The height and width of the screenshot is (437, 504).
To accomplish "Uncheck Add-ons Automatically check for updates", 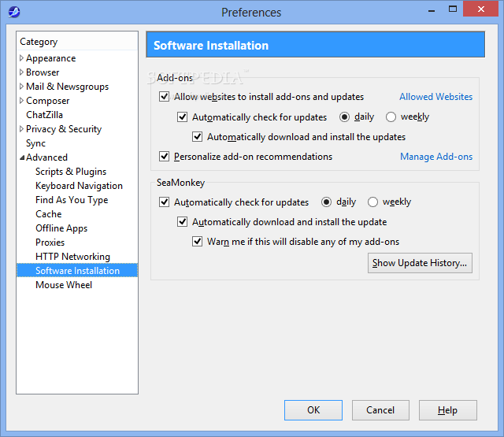I will tap(182, 117).
